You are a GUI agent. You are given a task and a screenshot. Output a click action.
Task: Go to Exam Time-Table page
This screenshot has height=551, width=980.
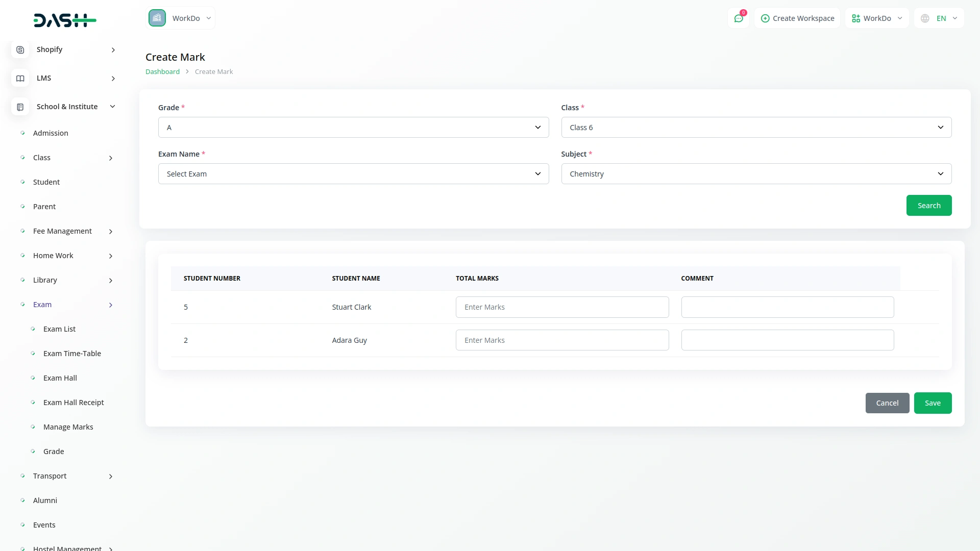(72, 354)
